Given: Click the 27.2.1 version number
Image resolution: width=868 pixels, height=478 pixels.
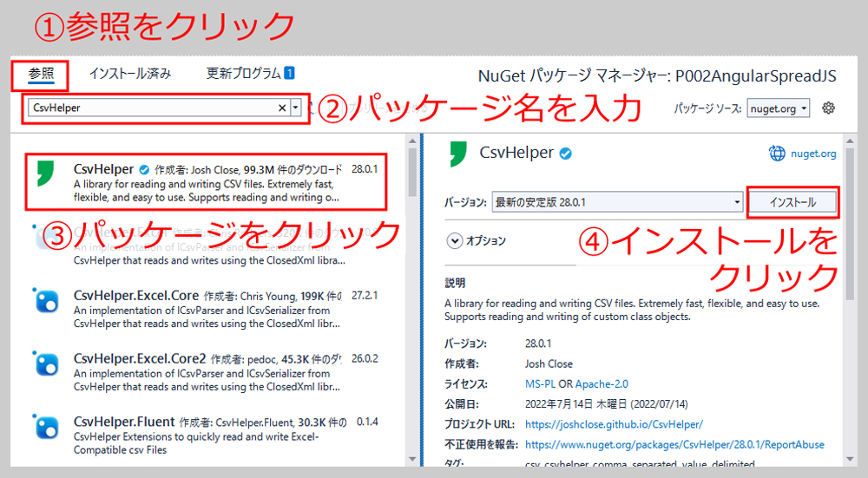Looking at the screenshot, I should click(365, 296).
